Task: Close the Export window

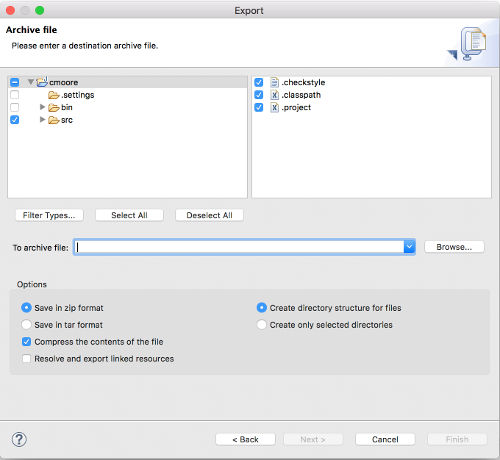Action: 10,10
